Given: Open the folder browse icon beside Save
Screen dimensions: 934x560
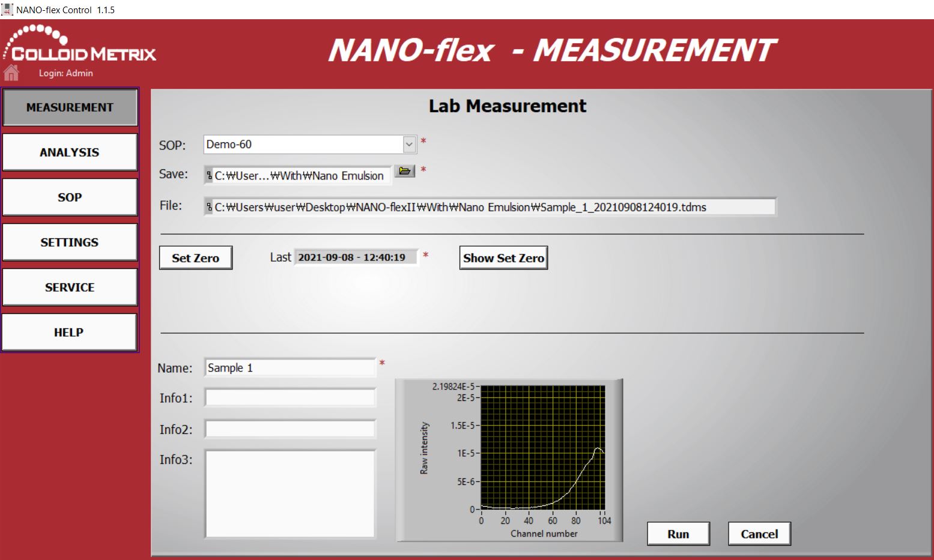Looking at the screenshot, I should click(x=405, y=171).
